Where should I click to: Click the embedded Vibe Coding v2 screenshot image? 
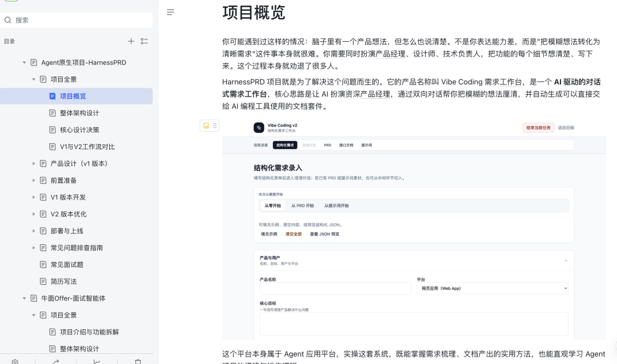coord(414,230)
